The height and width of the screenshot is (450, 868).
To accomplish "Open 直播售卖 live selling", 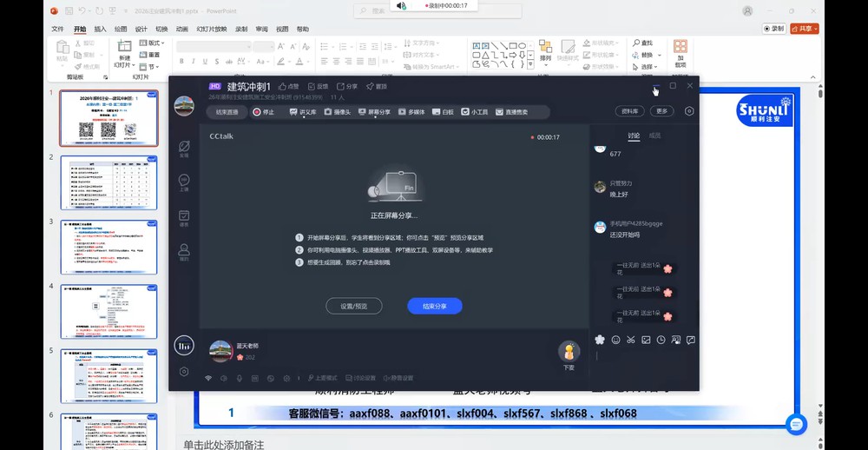I will click(511, 112).
